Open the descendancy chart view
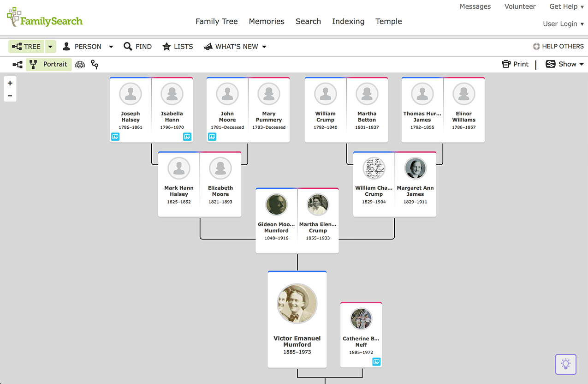The width and height of the screenshot is (588, 384). tap(94, 64)
